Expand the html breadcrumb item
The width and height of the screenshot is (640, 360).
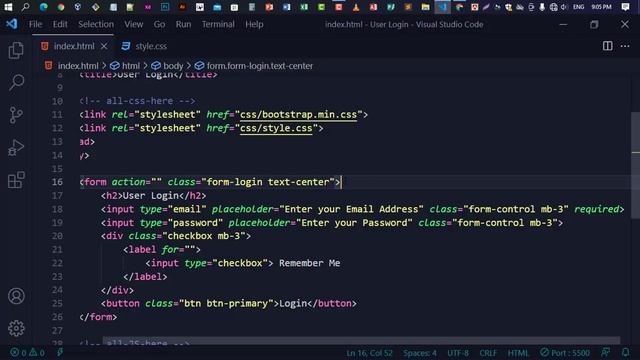click(131, 66)
